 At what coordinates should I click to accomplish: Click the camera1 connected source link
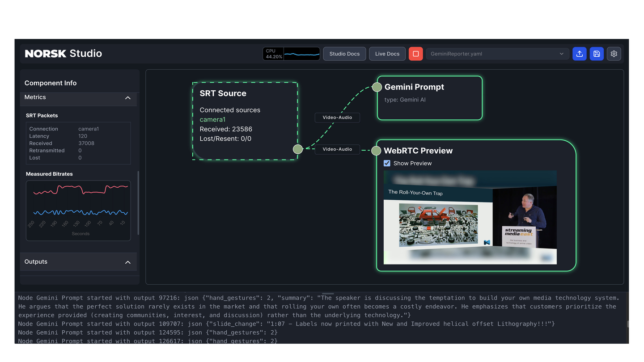(x=212, y=119)
